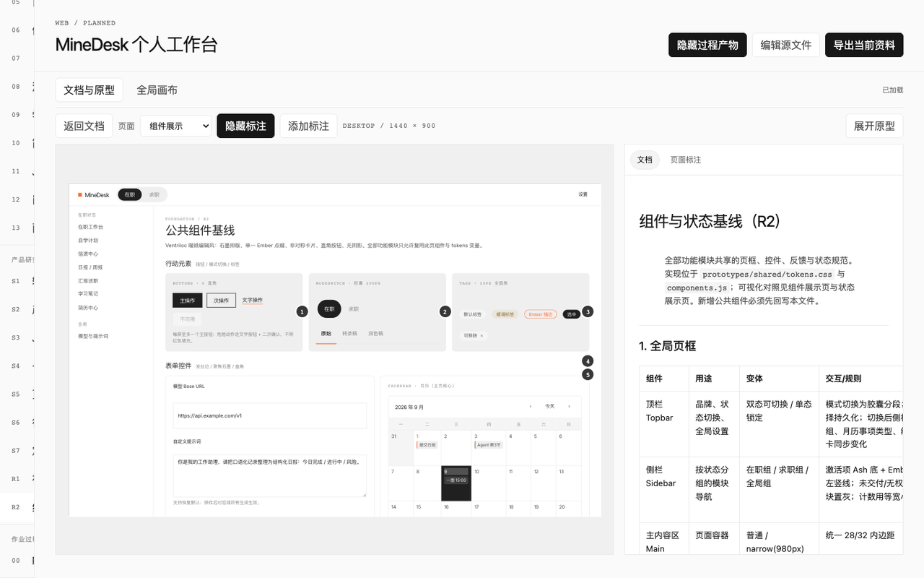Select 在职 in the prototype topbar switch
This screenshot has height=578, width=924.
pyautogui.click(x=130, y=195)
